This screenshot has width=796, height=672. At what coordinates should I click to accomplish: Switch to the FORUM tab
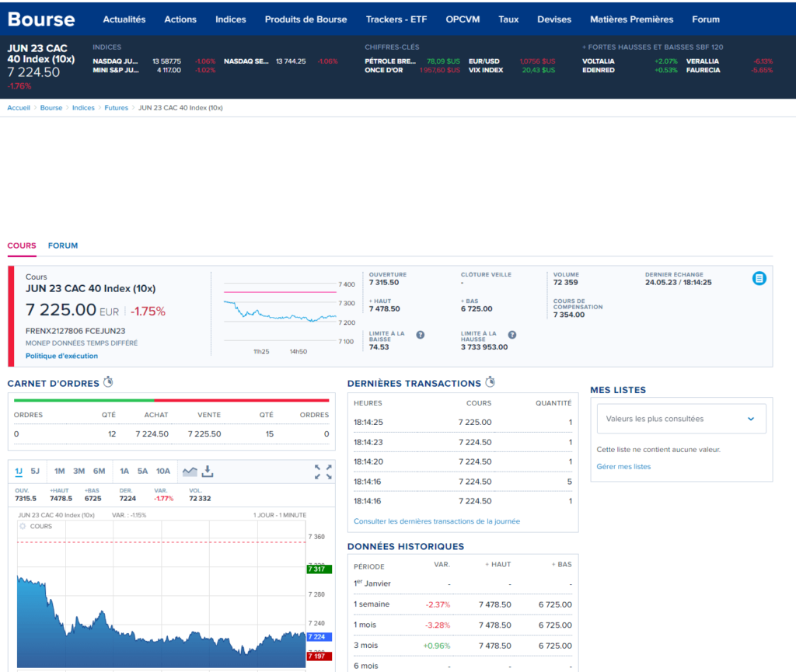(x=63, y=245)
